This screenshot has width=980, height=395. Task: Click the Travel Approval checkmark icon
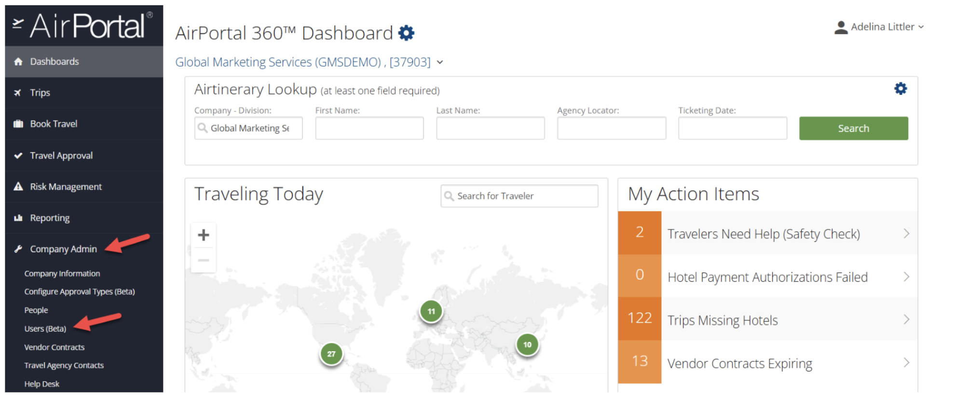tap(18, 156)
